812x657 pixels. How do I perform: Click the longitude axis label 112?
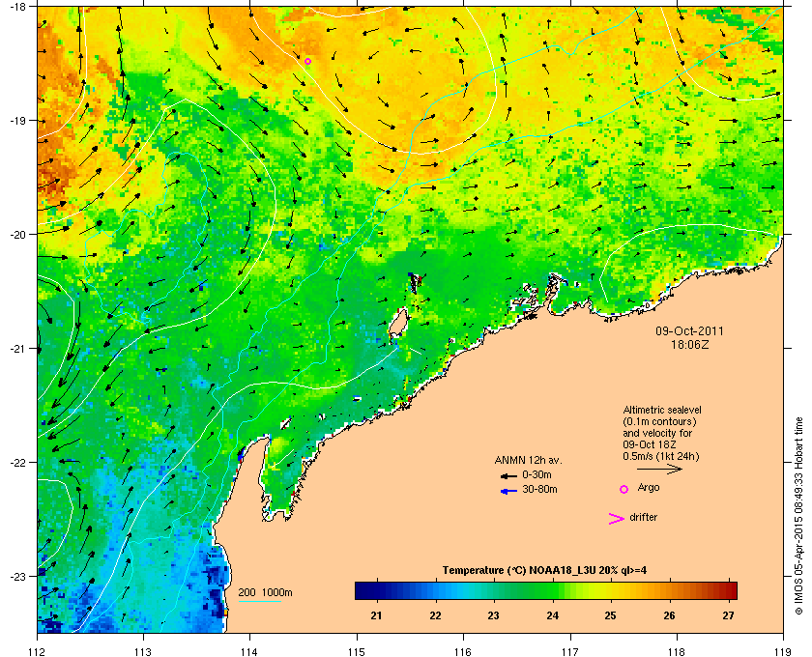(38, 651)
